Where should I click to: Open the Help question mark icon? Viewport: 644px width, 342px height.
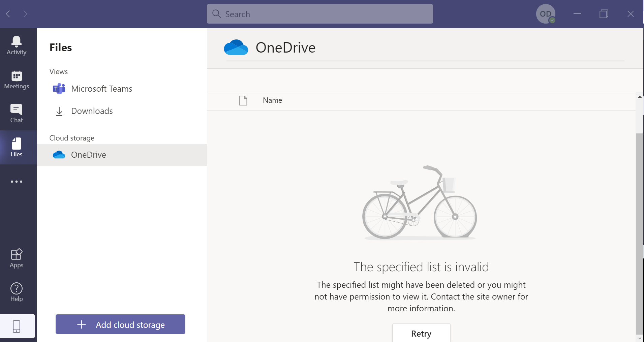tap(17, 292)
